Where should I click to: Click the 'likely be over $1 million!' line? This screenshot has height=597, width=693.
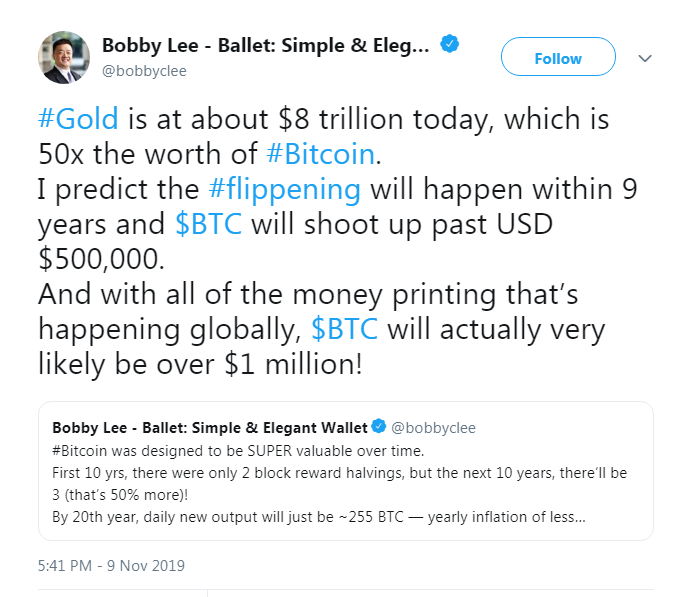200,364
